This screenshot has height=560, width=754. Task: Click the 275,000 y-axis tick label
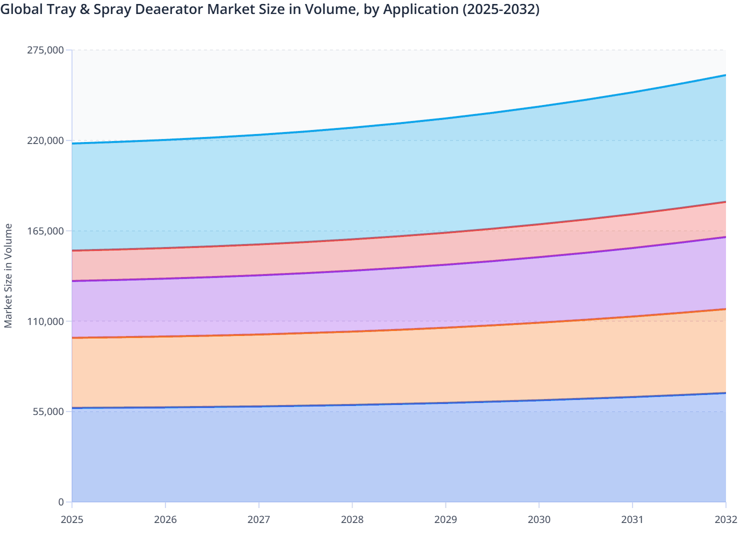(46, 50)
